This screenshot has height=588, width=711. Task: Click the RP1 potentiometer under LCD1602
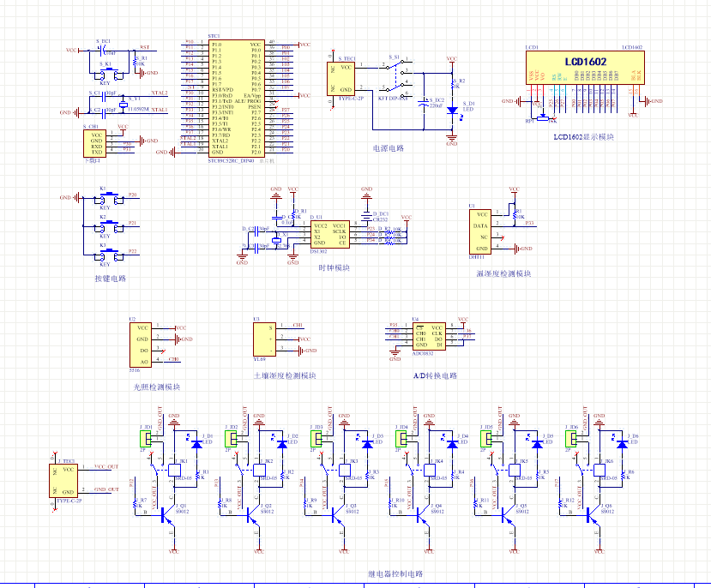[542, 115]
